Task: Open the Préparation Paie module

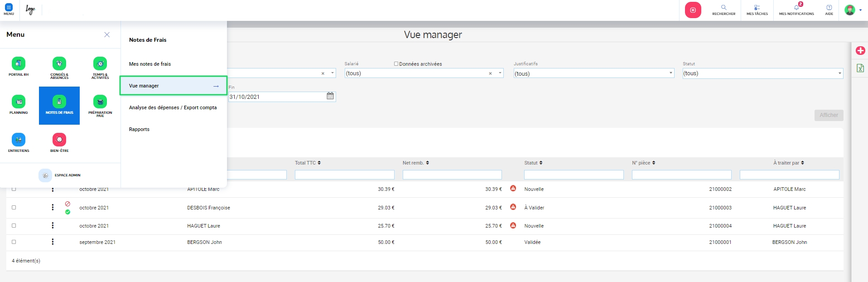Action: [x=100, y=105]
